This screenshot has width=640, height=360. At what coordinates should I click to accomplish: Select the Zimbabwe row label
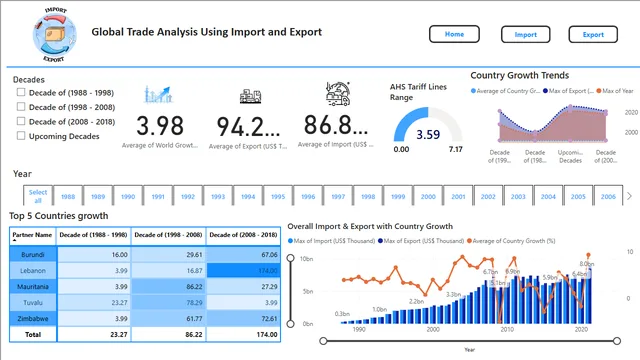pyautogui.click(x=33, y=318)
